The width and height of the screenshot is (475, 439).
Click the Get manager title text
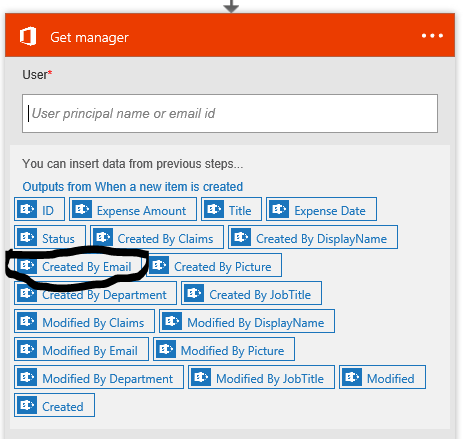89,37
